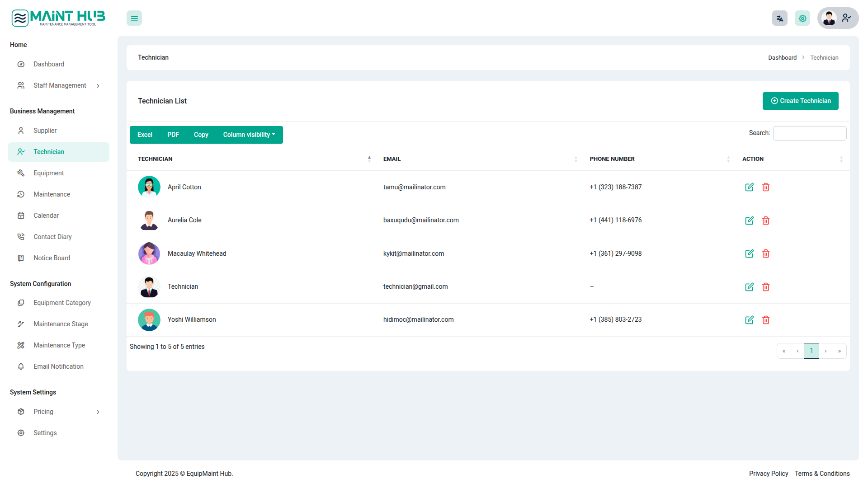Edit April Cotton's technician record
Viewport: 868px width, 488px height.
pos(749,187)
